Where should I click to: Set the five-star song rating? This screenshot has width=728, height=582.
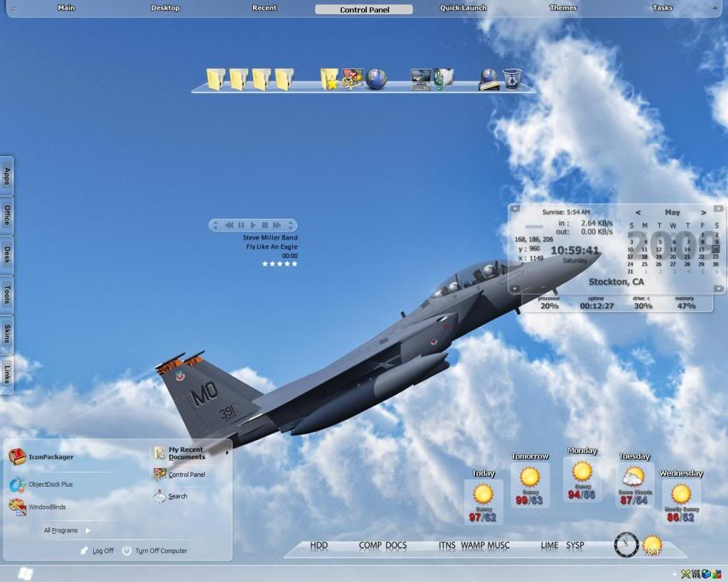pyautogui.click(x=279, y=264)
